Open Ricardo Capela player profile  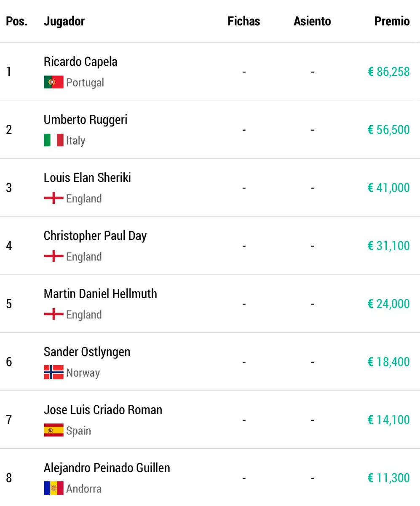click(80, 62)
